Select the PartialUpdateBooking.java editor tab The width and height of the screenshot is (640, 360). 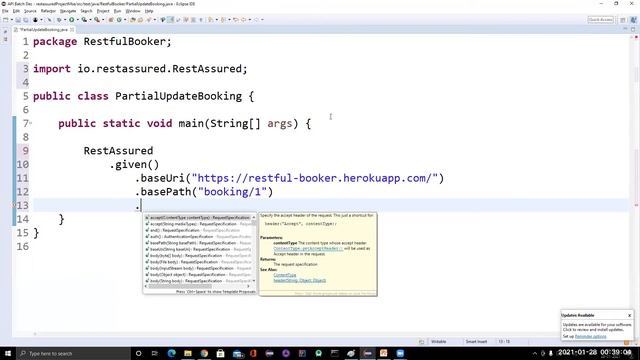[x=43, y=29]
